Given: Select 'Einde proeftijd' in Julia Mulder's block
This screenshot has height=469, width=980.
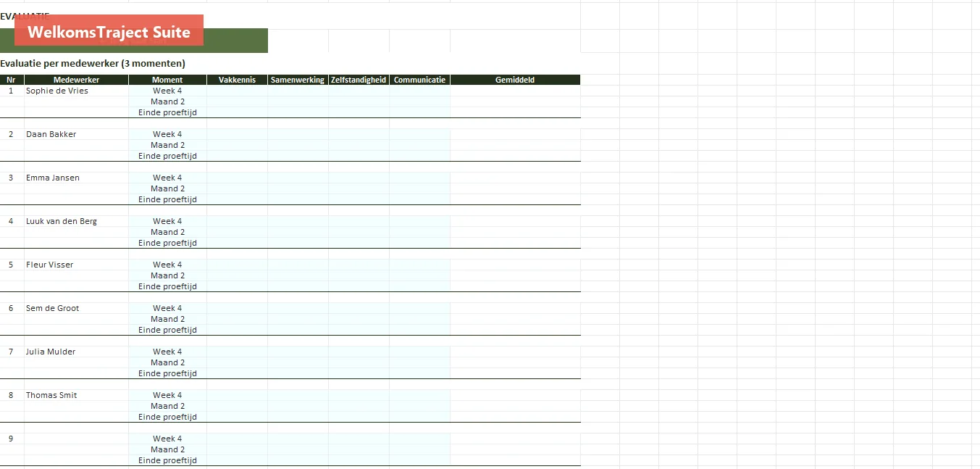Looking at the screenshot, I should (x=167, y=373).
